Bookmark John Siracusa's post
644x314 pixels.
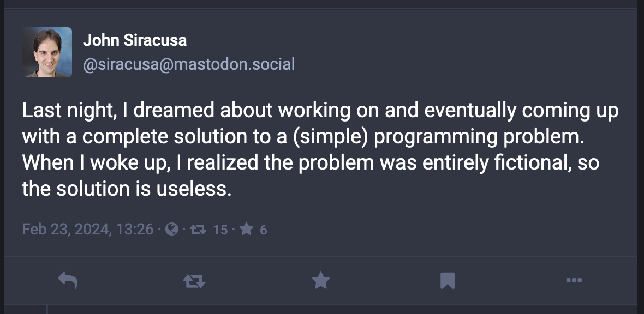[x=448, y=281]
